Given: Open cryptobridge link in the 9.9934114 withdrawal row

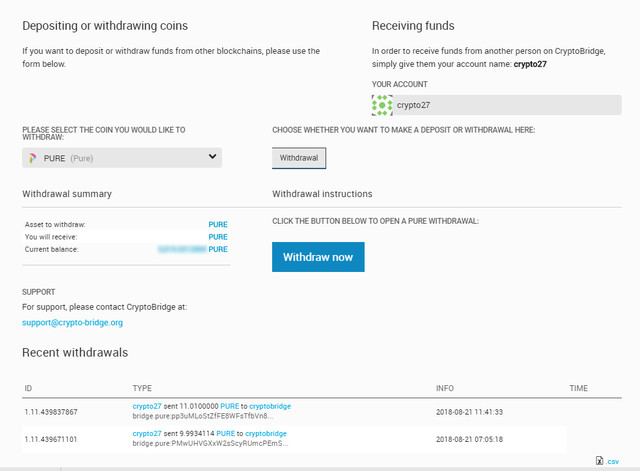Looking at the screenshot, I should (x=266, y=433).
